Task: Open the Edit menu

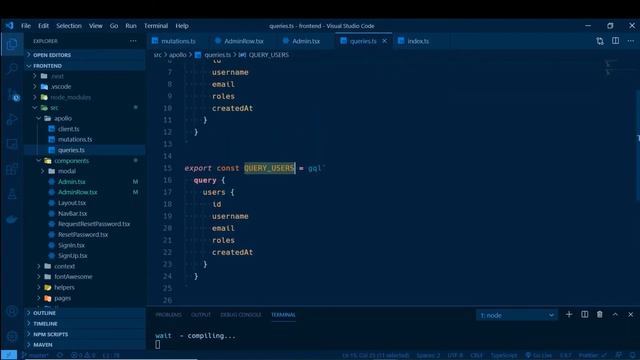Action: coord(43,26)
